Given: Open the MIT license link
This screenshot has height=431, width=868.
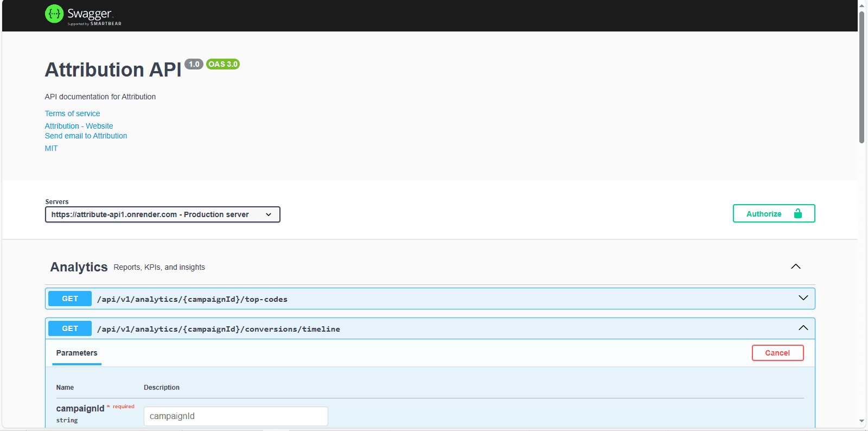Looking at the screenshot, I should click(51, 148).
